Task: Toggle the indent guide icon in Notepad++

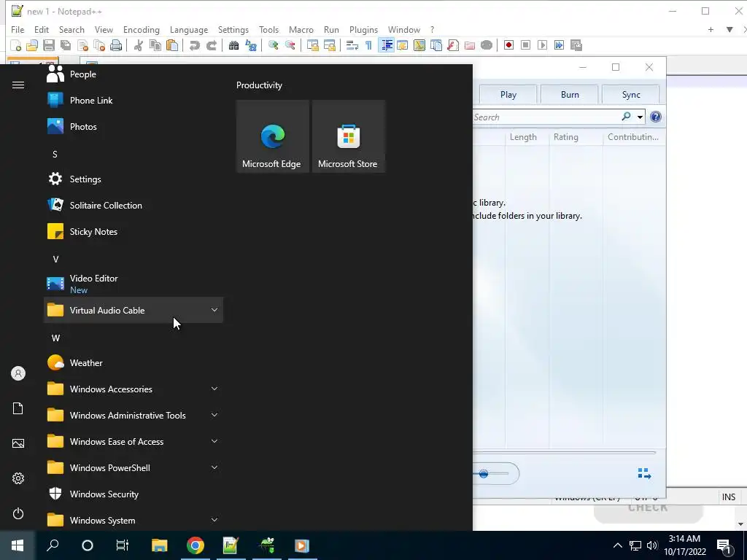Action: point(387,45)
